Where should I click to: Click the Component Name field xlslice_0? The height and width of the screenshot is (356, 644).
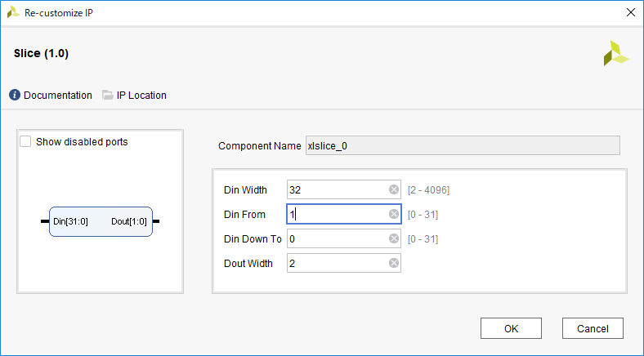coord(462,145)
